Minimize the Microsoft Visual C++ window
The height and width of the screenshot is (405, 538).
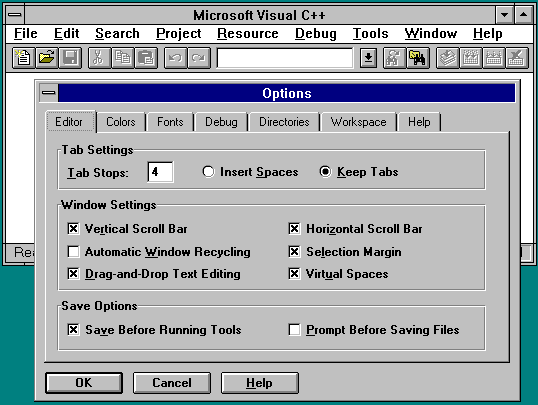click(x=504, y=15)
